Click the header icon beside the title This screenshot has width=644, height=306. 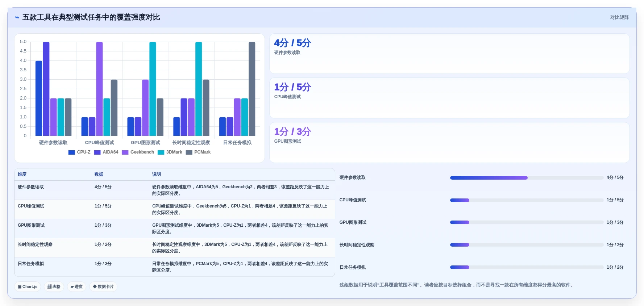click(x=17, y=17)
